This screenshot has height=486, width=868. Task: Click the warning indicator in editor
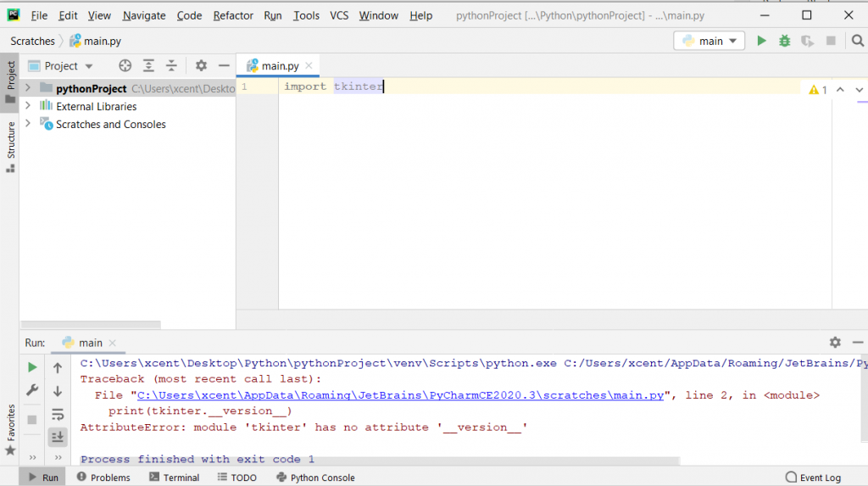click(818, 90)
